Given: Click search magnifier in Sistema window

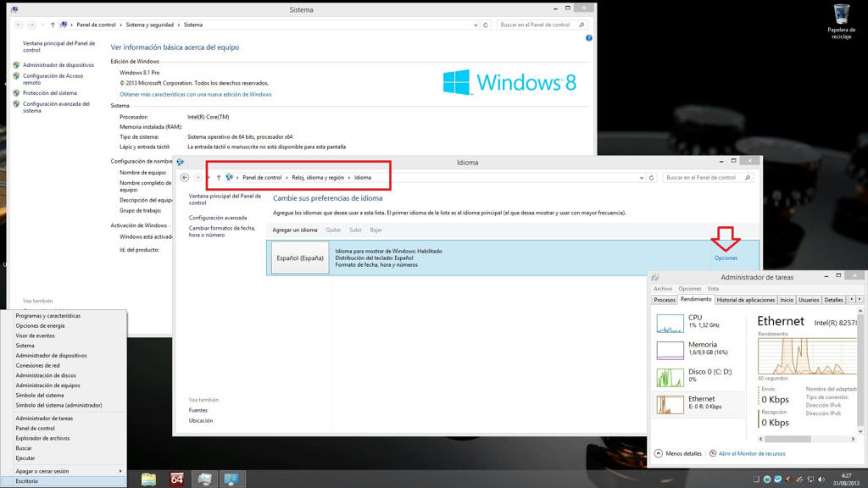Looking at the screenshot, I should [x=581, y=25].
